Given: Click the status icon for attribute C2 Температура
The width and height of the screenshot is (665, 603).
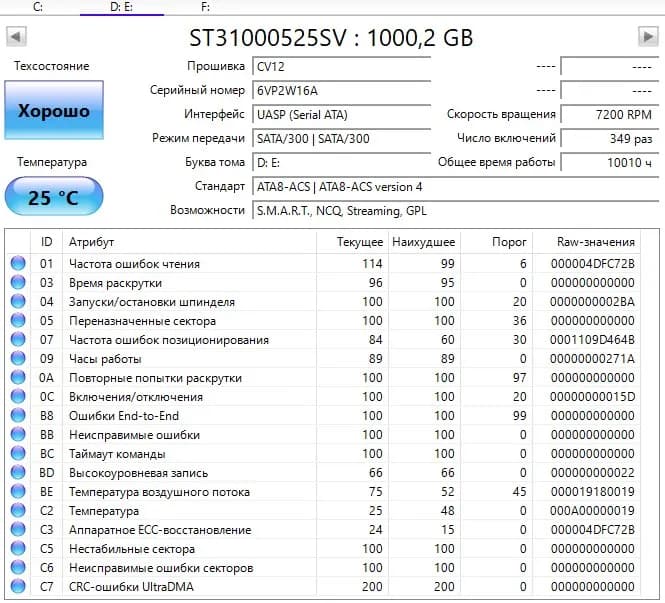Looking at the screenshot, I should coord(18,511).
